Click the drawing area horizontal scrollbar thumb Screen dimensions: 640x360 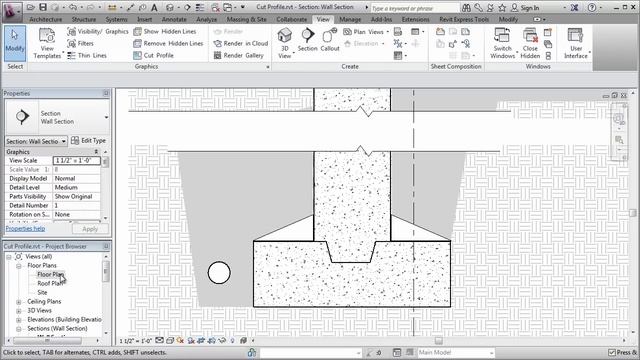tap(439, 340)
